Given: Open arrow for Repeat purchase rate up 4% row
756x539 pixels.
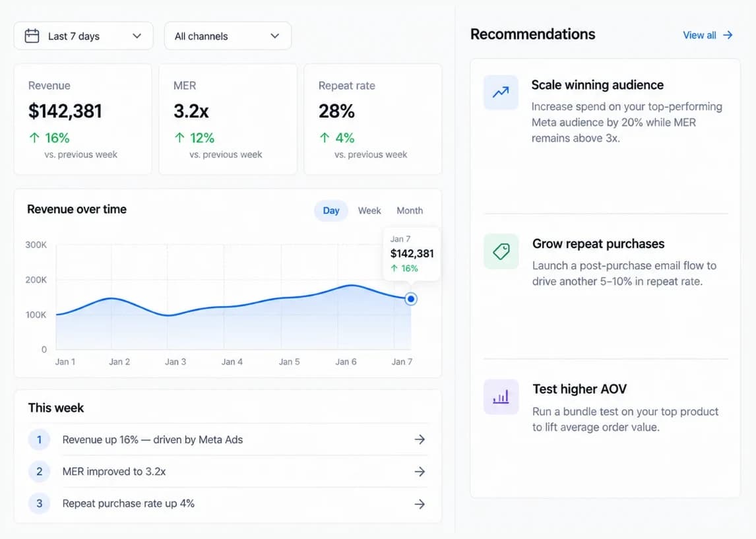Looking at the screenshot, I should 420,504.
